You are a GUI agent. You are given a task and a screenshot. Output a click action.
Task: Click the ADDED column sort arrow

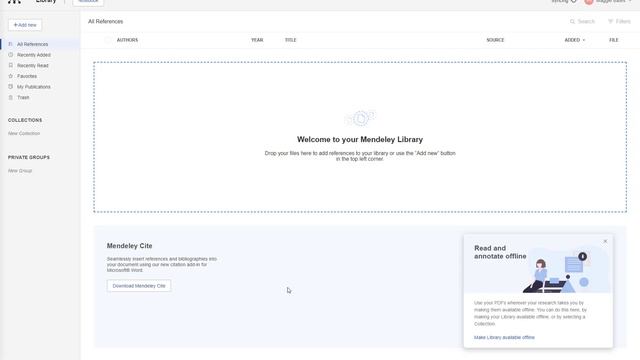584,40
